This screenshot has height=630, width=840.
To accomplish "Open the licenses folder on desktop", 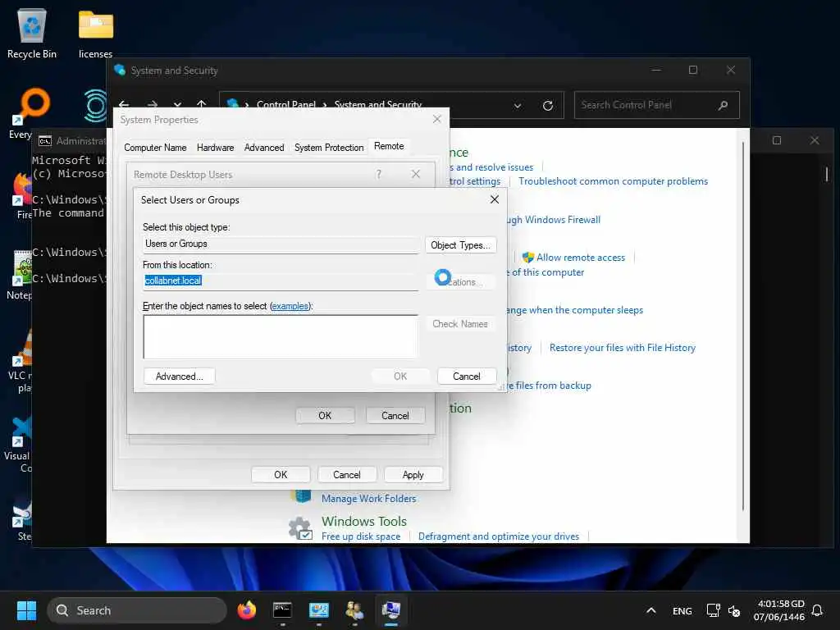I will pyautogui.click(x=95, y=33).
